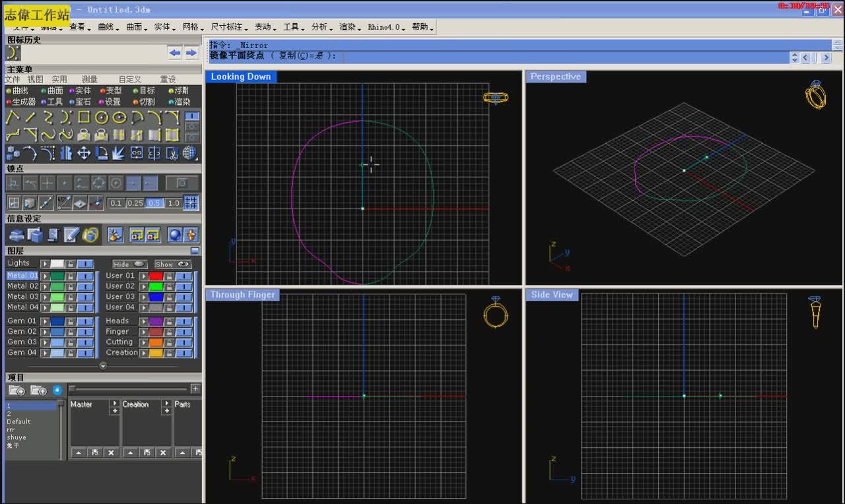Click the add-folder icon in project panel

[x=17, y=391]
